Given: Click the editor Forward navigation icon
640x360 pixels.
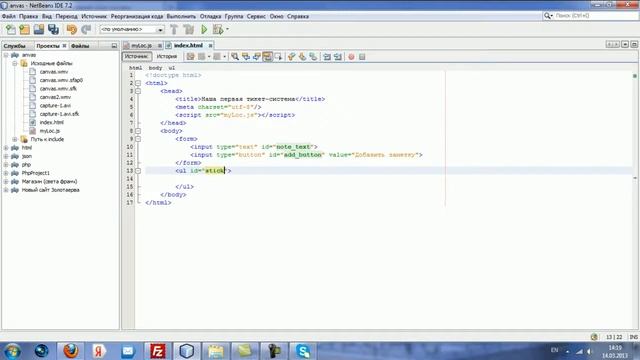Looking at the screenshot, I should [217, 57].
